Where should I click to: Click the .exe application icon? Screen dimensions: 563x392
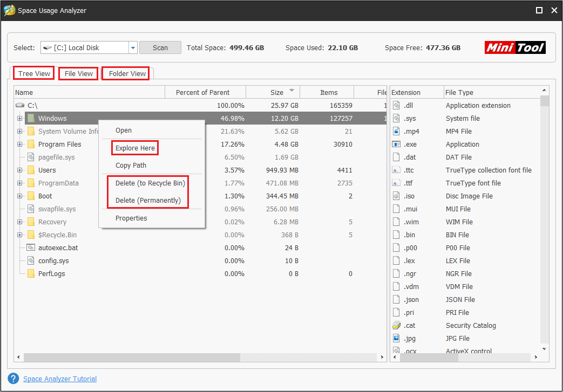(x=396, y=144)
